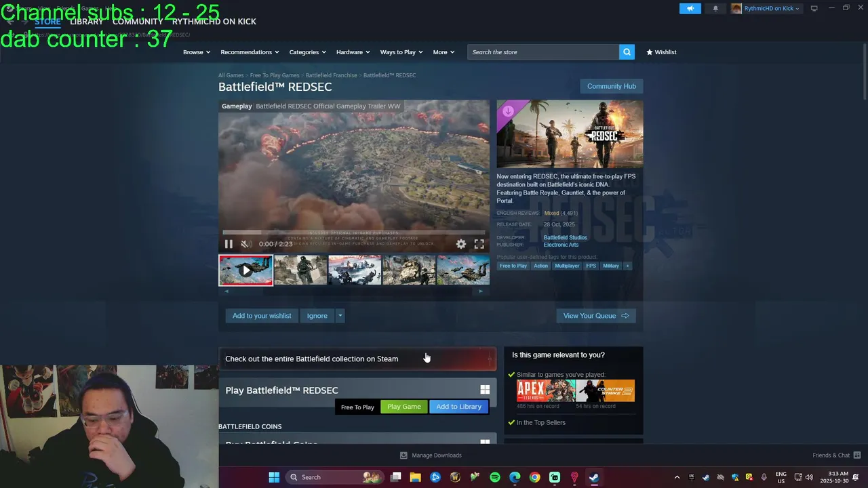Click the user avatar picture in Steam header

[x=736, y=8]
